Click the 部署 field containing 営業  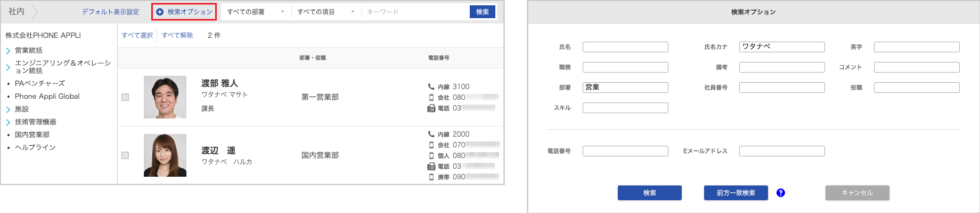[x=625, y=88]
